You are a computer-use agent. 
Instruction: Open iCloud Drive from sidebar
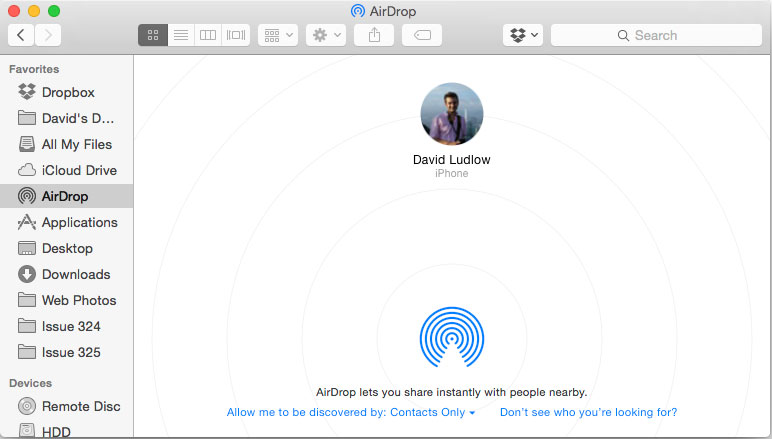point(66,170)
